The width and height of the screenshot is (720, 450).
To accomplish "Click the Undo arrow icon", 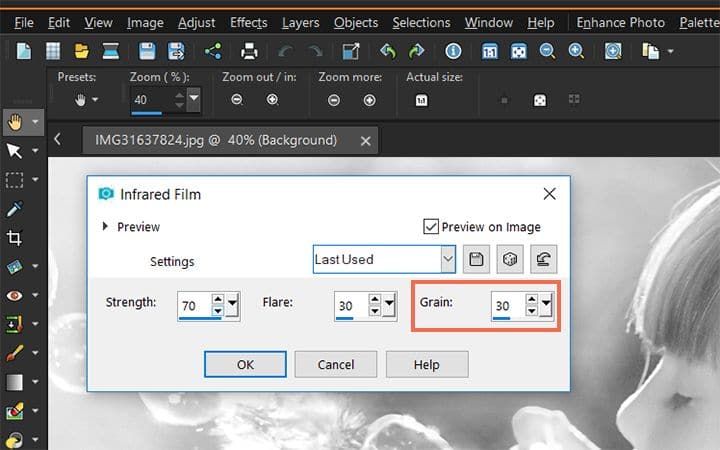I will click(x=286, y=51).
